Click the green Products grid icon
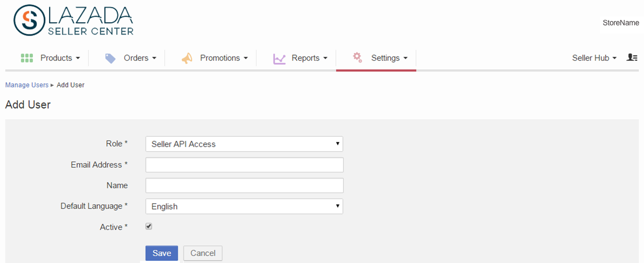This screenshot has height=263, width=644. [x=27, y=58]
